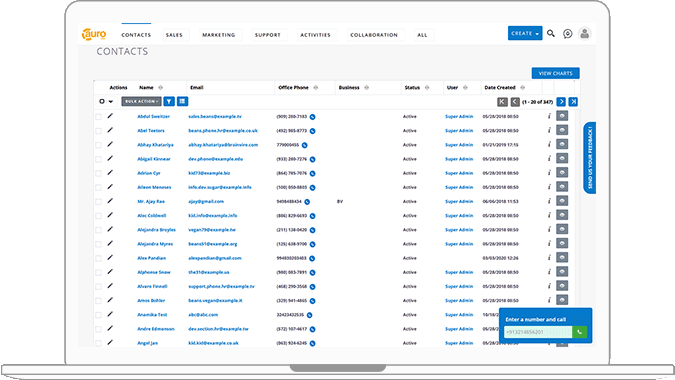The image size is (675, 380).
Task: Preview Alejandra Myres with eye icon
Action: click(x=562, y=243)
